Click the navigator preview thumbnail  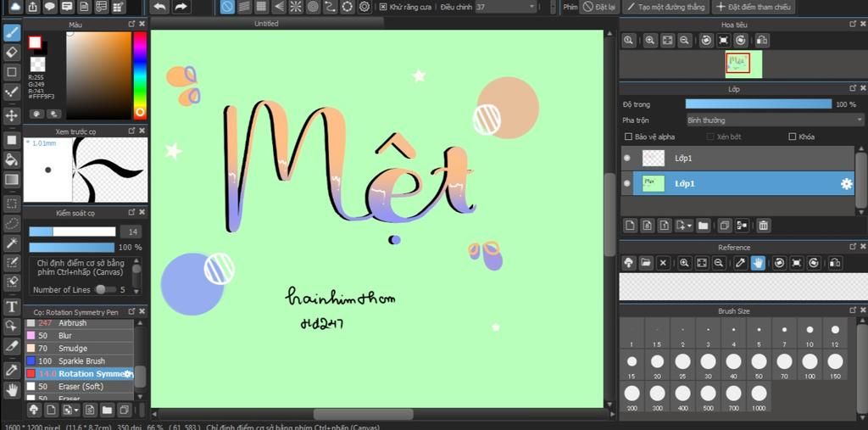(744, 64)
